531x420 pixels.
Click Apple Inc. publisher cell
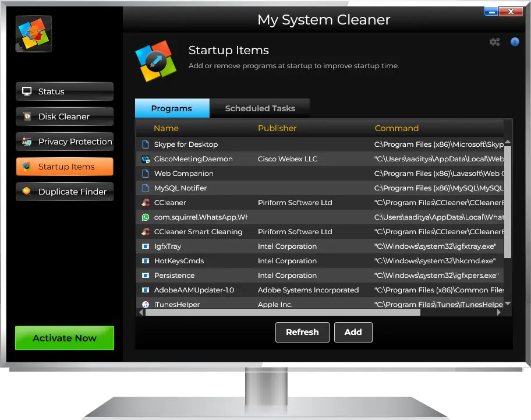275,305
